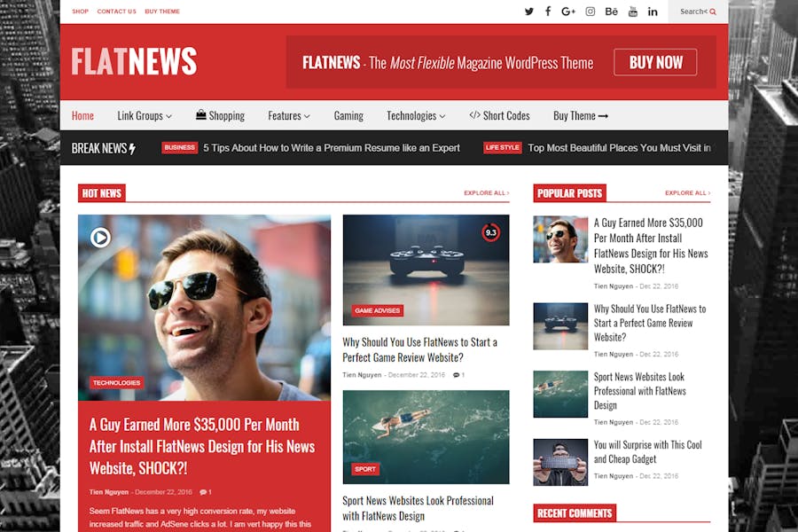Open the Behance social link
This screenshot has width=798, height=532.
[x=611, y=12]
